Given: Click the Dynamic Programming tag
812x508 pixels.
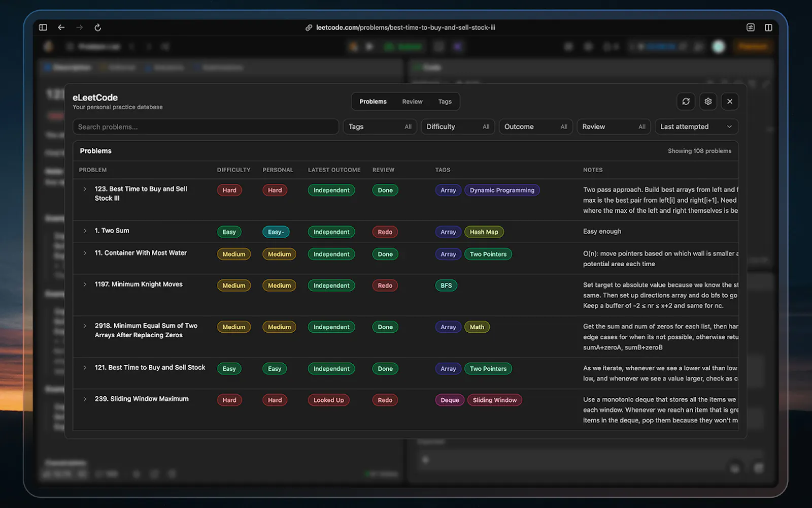Looking at the screenshot, I should click(x=502, y=190).
